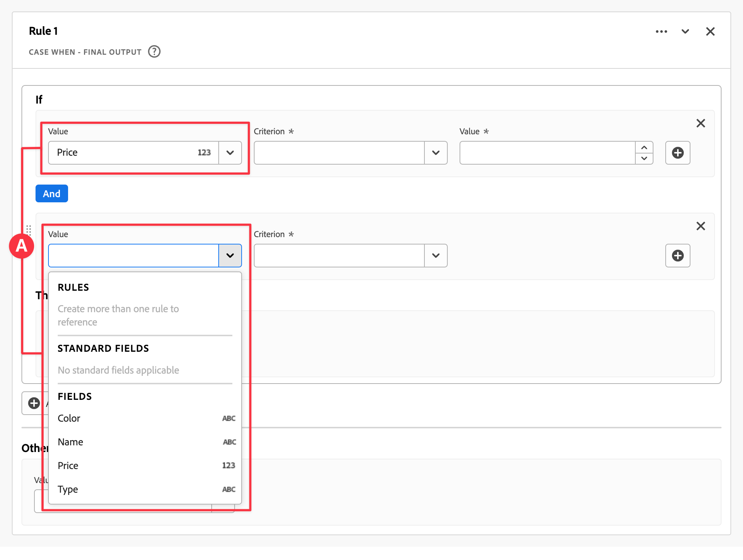Toggle the And logical operator button
The height and width of the screenshot is (560, 743).
point(51,193)
